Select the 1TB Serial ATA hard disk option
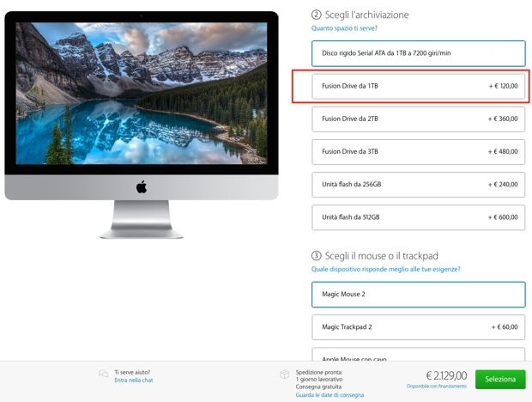The height and width of the screenshot is (402, 532). [419, 53]
